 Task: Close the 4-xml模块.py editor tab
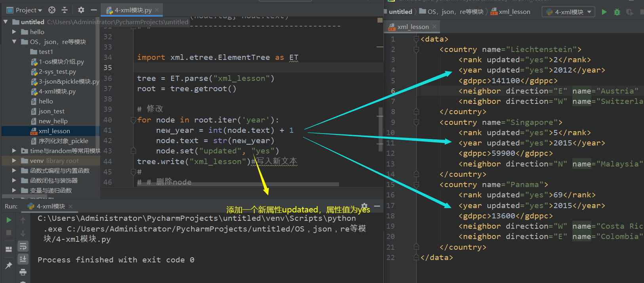click(157, 10)
